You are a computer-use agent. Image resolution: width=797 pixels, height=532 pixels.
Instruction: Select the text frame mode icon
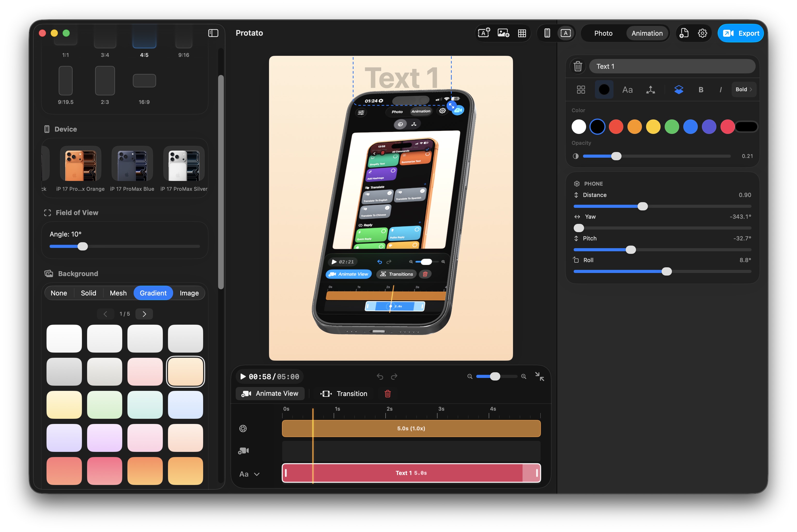pos(566,33)
